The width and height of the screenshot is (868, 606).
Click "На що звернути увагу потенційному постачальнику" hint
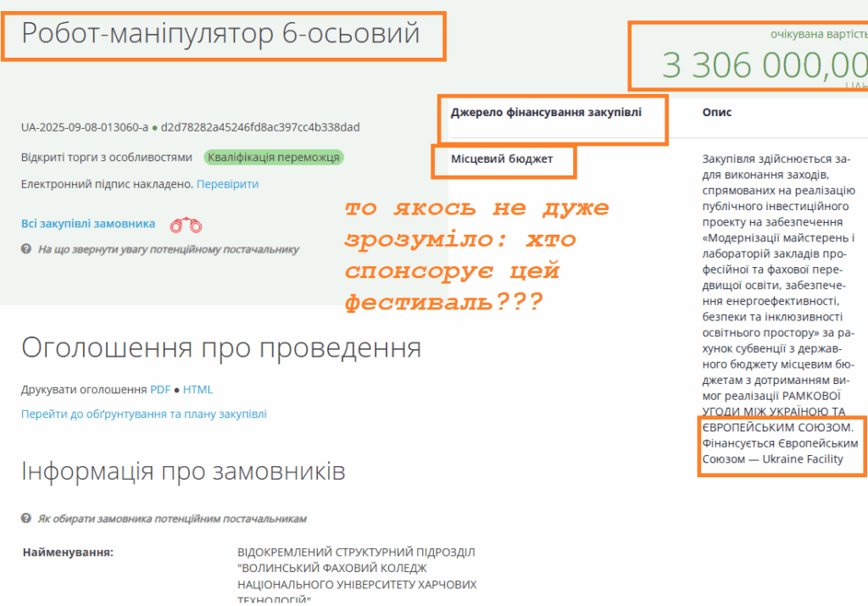coord(168,250)
